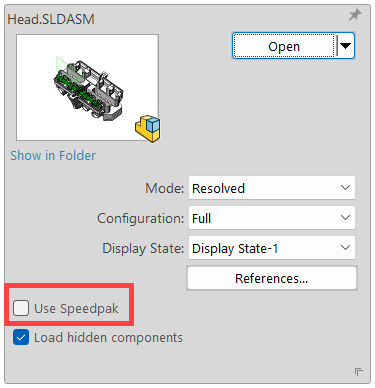This screenshot has height=388, width=375.
Task: Click the Head.SLDASM file name title
Action: (x=51, y=19)
